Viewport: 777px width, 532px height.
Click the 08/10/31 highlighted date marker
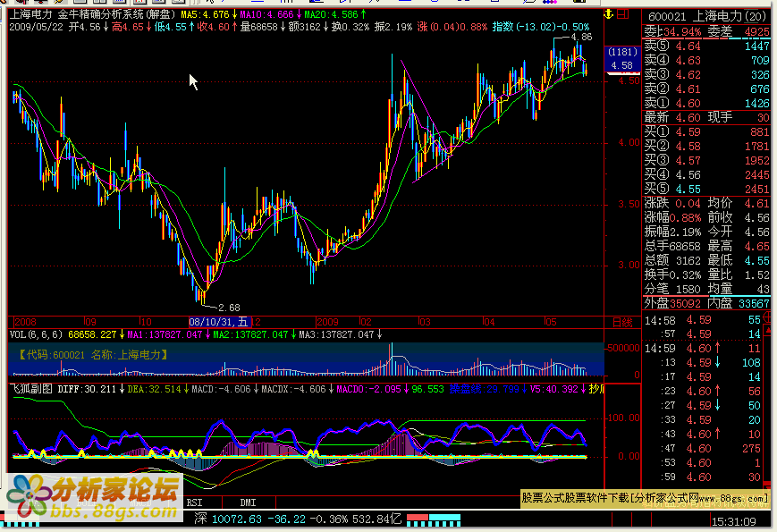(x=220, y=322)
